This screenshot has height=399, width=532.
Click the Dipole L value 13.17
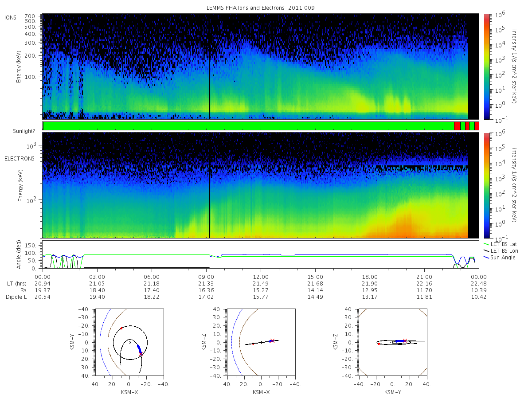(x=370, y=297)
